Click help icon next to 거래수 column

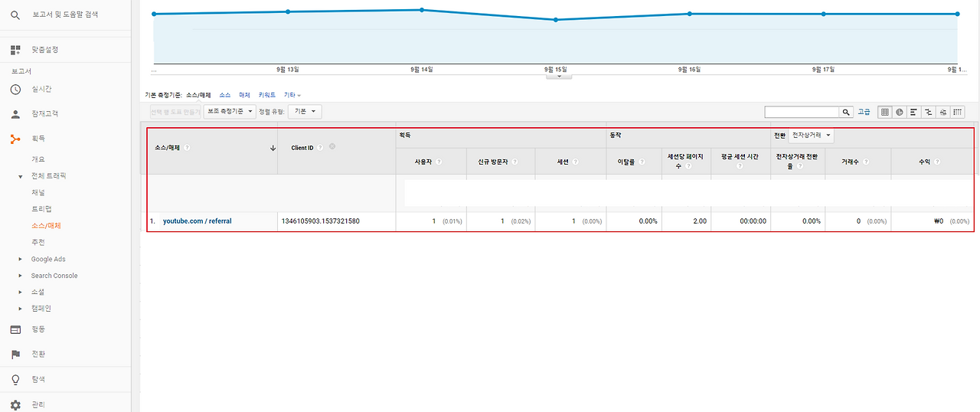866,162
